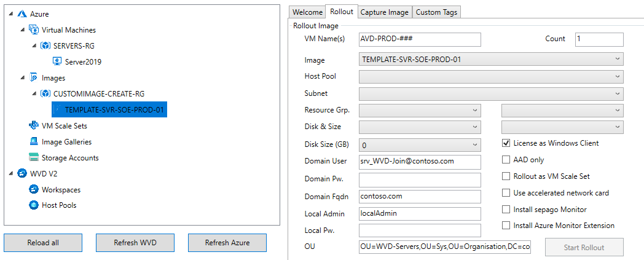Click the Count input field

[x=599, y=39]
